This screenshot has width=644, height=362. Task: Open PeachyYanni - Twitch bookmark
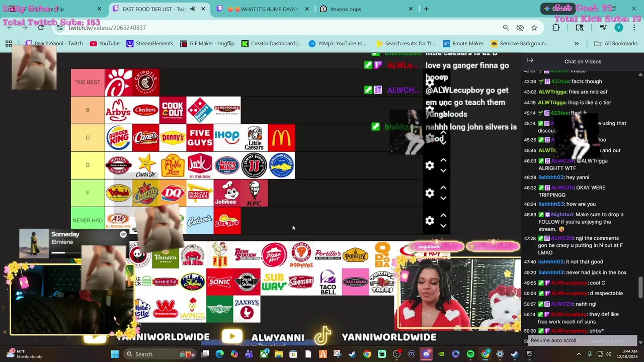click(54, 44)
